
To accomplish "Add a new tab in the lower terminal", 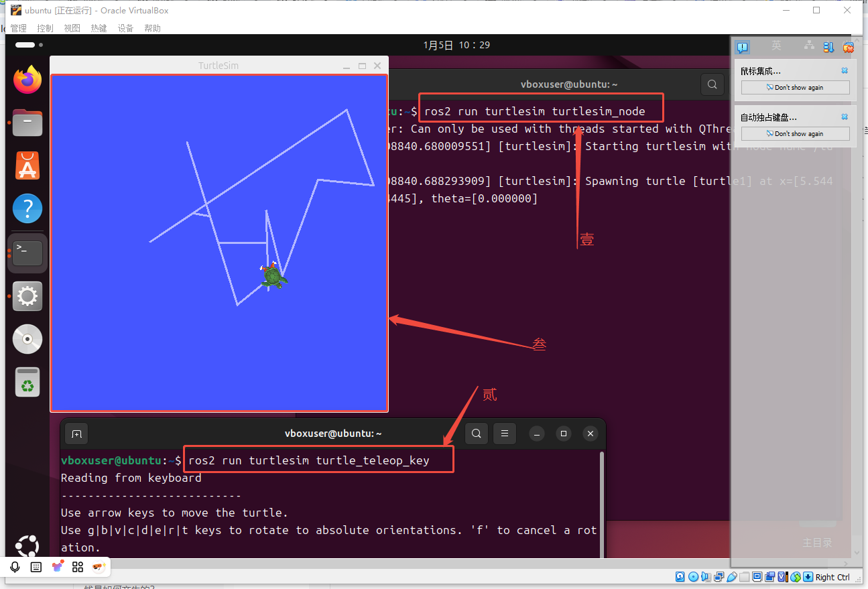I will 76,434.
